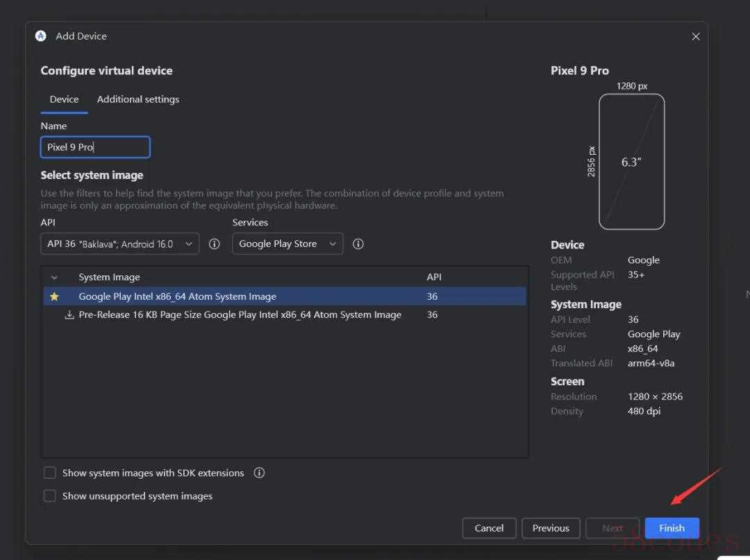
Task: Click the Pixel 9 Pro heading in summary panel
Action: point(580,71)
